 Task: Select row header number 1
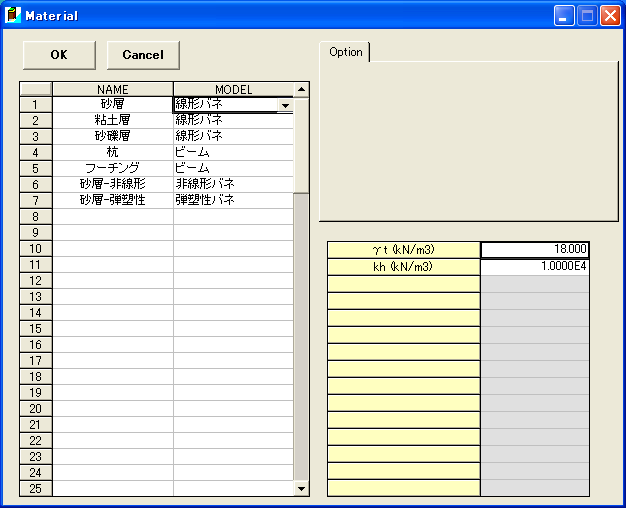pyautogui.click(x=36, y=105)
